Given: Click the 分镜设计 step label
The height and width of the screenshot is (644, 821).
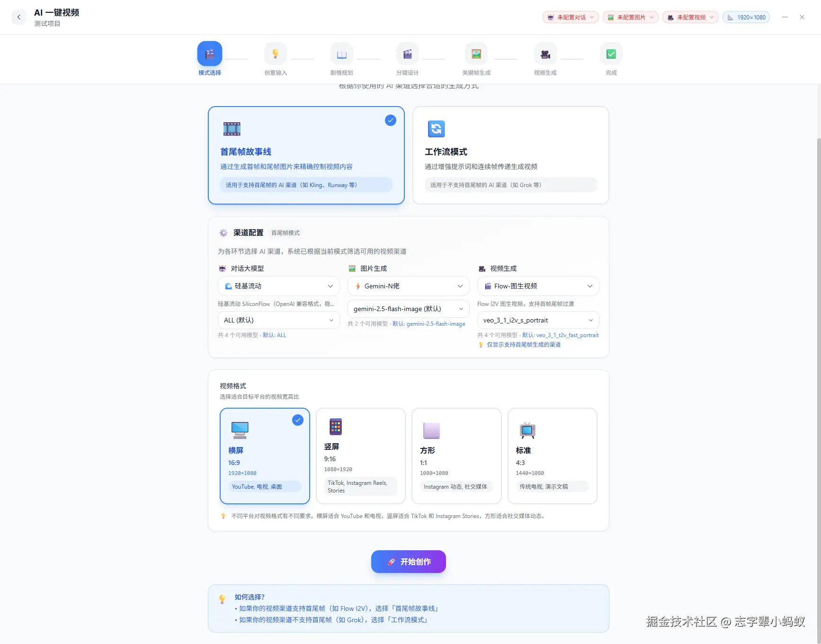Looking at the screenshot, I should click(408, 73).
